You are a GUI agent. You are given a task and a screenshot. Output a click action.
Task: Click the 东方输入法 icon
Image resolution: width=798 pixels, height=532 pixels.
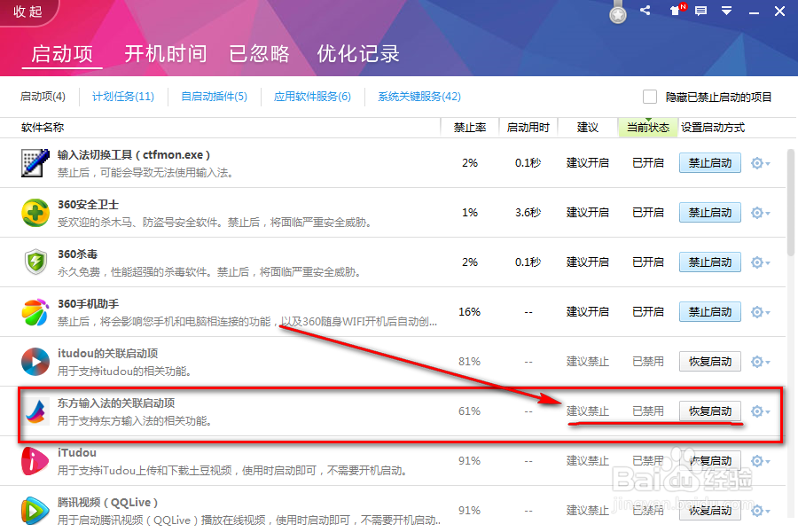pyautogui.click(x=35, y=411)
